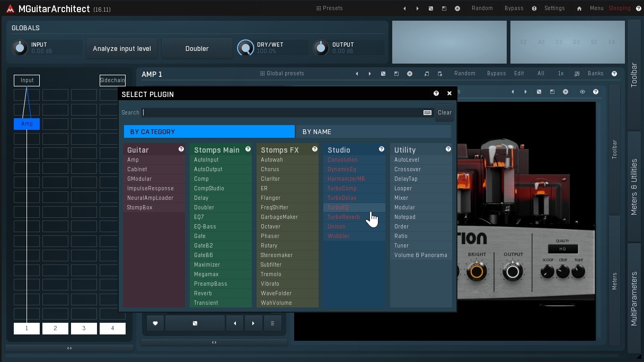The width and height of the screenshot is (644, 362).
Task: Click the dice randomize-preset icon in the top title bar
Action: [x=431, y=8]
